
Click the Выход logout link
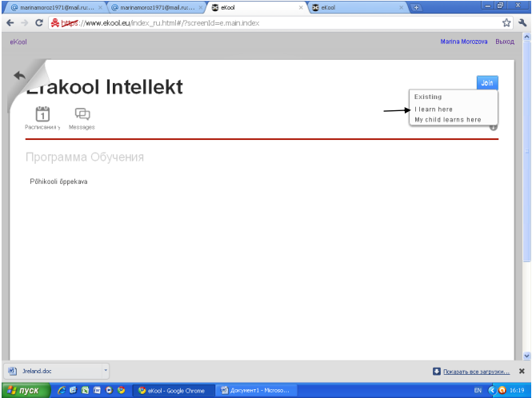point(505,42)
